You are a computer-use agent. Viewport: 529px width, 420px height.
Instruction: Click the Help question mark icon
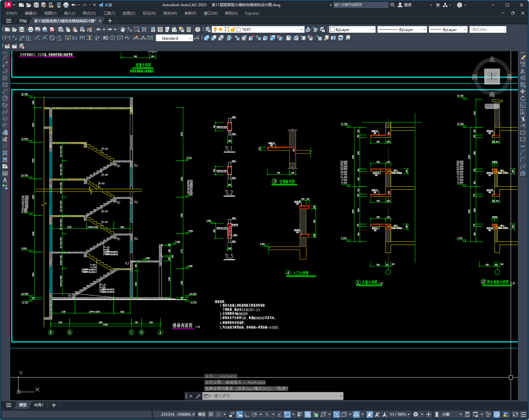coord(198,29)
